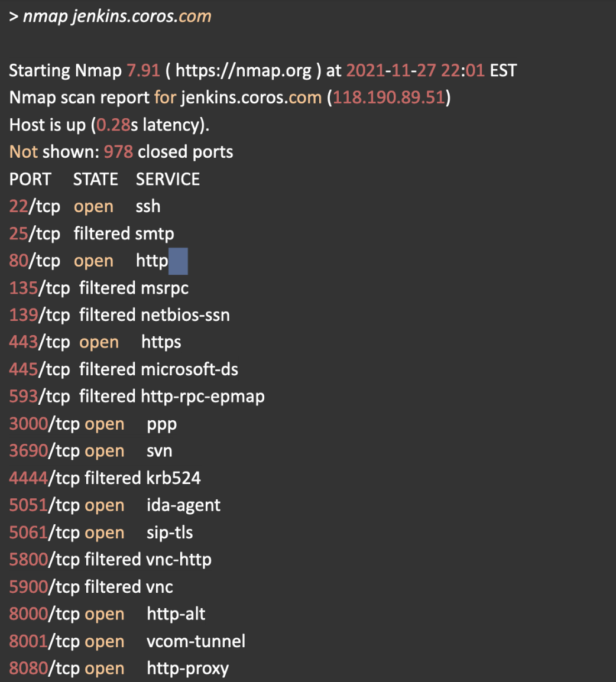Select the netbios-ssn service text

pyautogui.click(x=185, y=316)
